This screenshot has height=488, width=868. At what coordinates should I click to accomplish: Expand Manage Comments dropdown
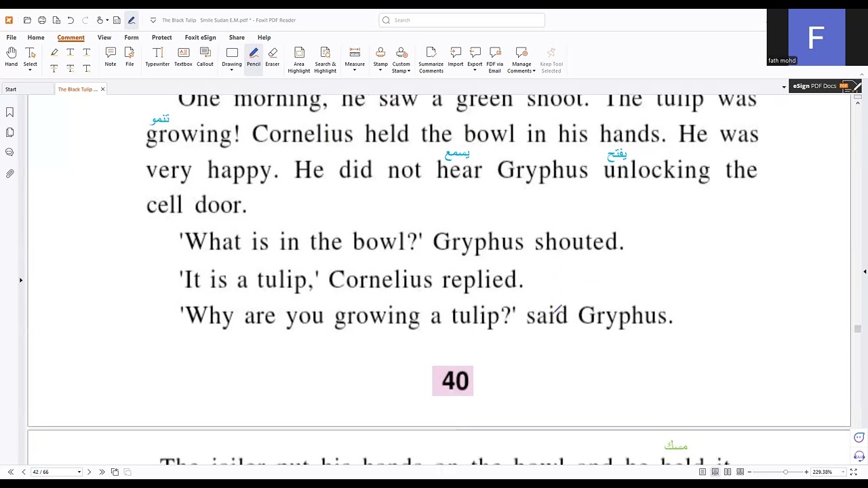(x=534, y=70)
